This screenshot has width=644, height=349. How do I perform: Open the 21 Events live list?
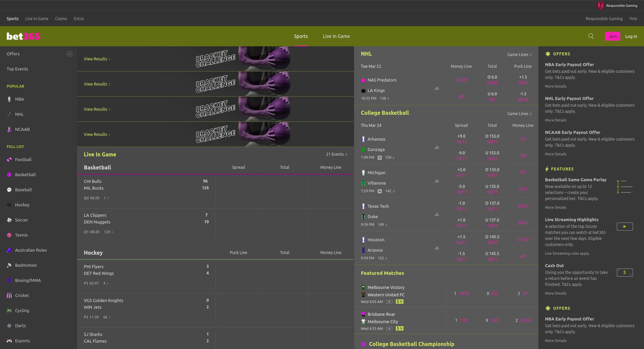[x=336, y=154]
